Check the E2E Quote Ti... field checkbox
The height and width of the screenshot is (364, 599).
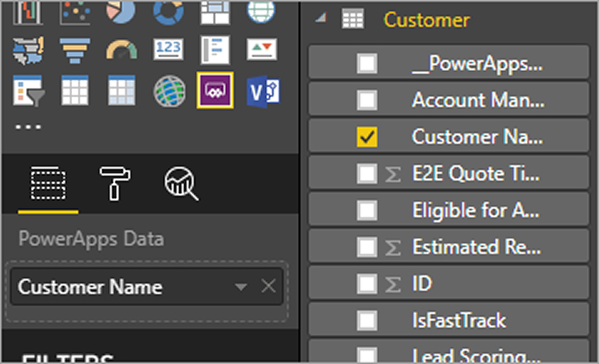click(367, 173)
